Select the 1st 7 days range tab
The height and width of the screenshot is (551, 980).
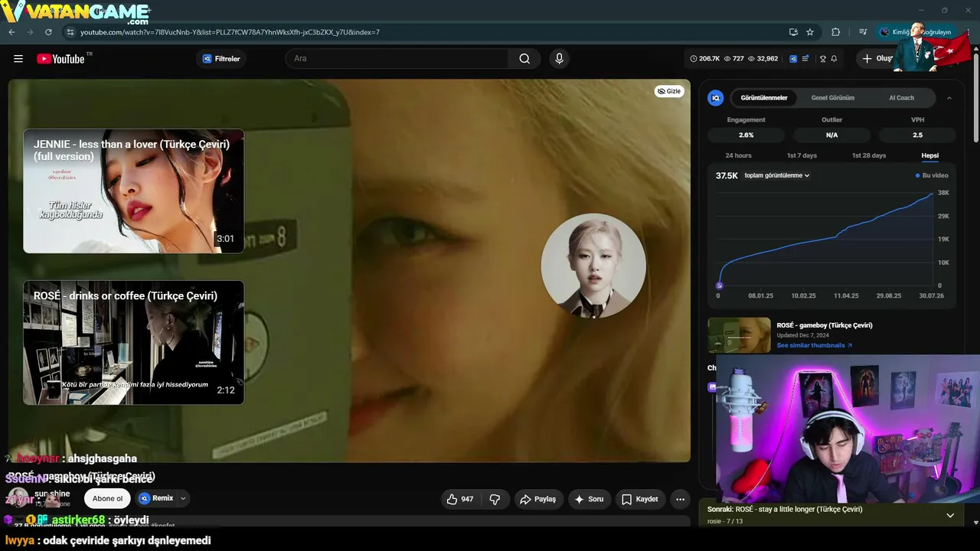pyautogui.click(x=802, y=155)
